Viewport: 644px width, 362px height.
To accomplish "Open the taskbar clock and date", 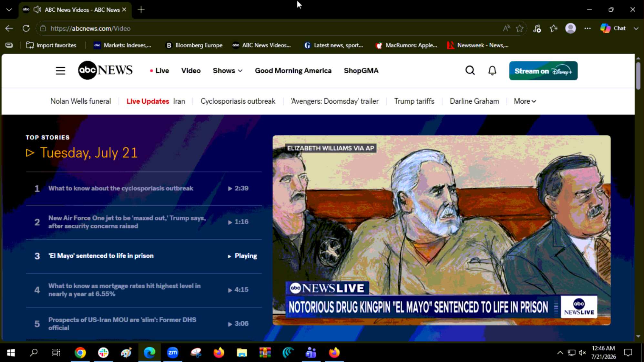I will (x=603, y=353).
